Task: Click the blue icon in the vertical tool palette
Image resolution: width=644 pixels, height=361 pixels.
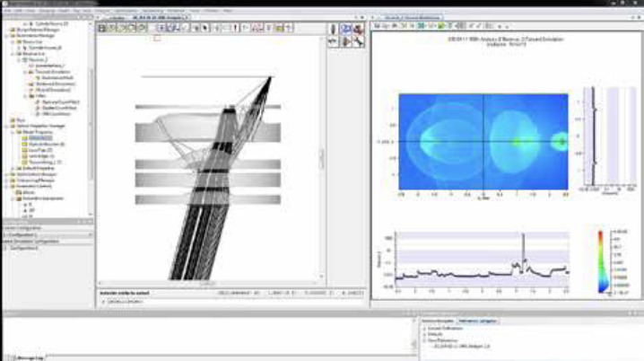Action: click(x=345, y=29)
